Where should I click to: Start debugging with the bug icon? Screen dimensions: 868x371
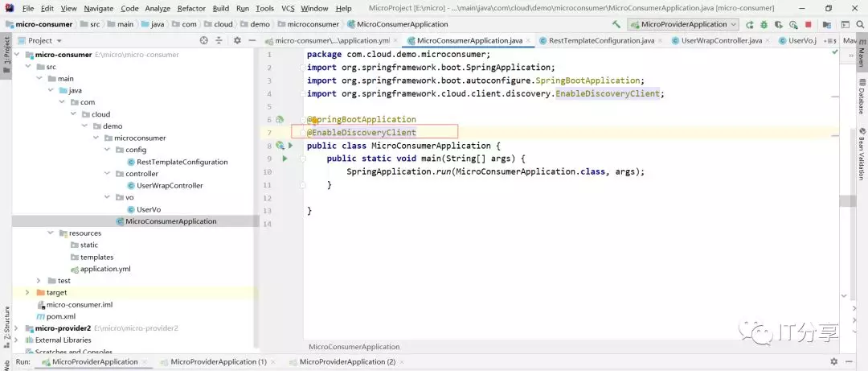(764, 24)
